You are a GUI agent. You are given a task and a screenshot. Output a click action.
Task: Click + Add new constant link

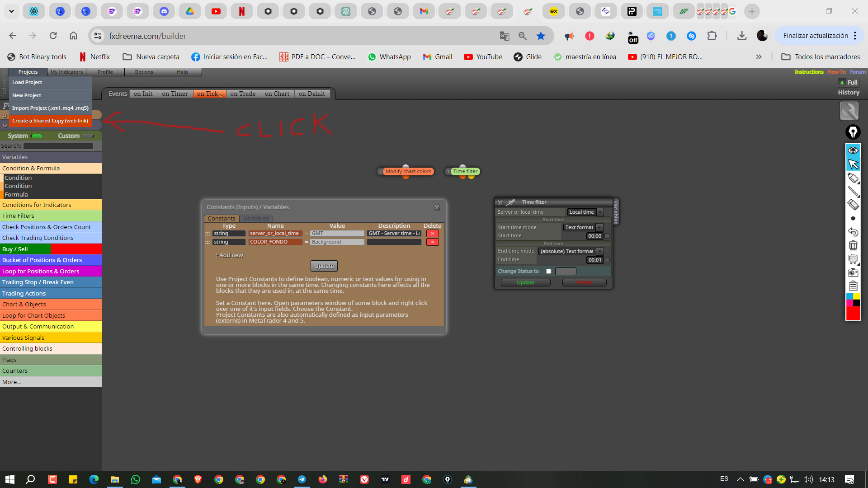(x=229, y=255)
